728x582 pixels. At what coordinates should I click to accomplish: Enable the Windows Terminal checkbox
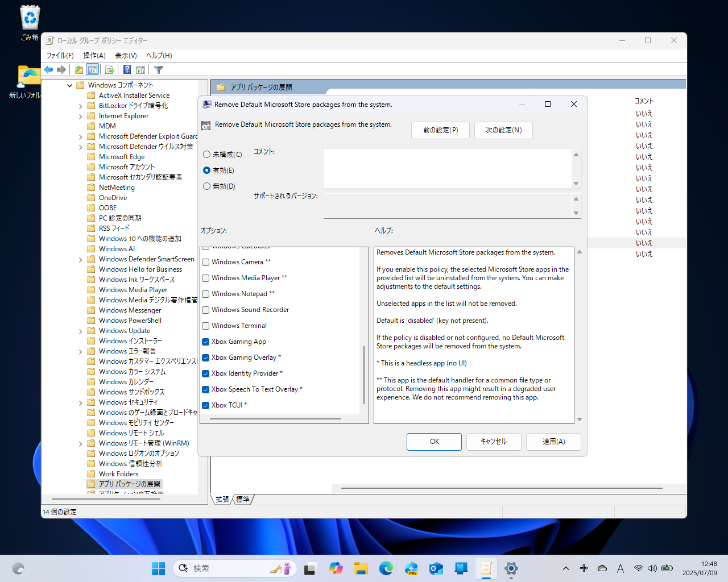(206, 326)
